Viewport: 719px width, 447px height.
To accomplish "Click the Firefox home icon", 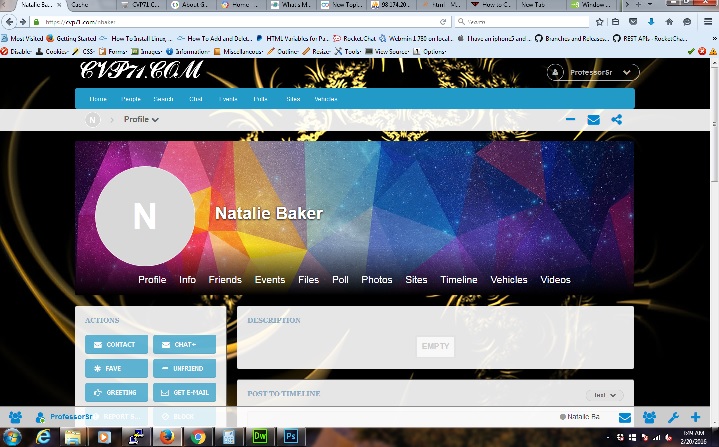I will tap(669, 22).
